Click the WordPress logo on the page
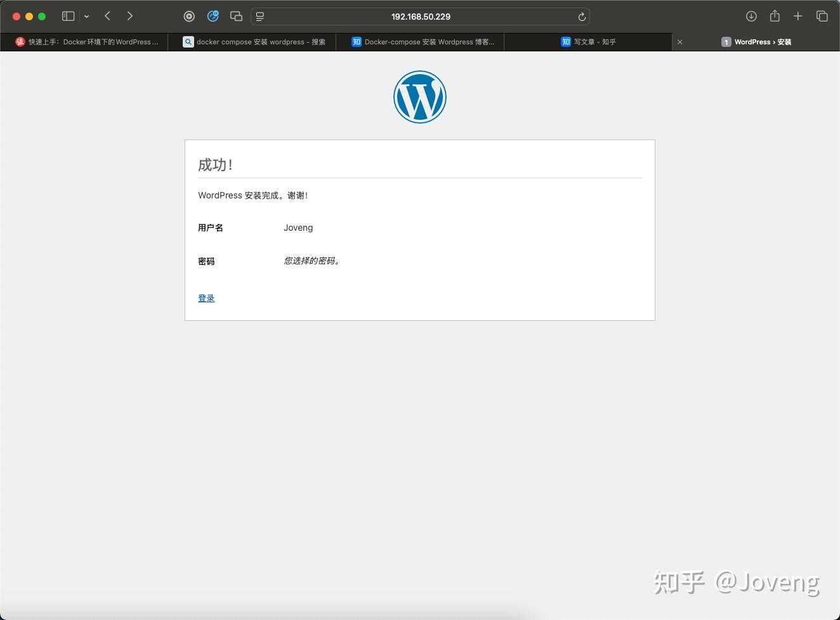The height and width of the screenshot is (620, 840). coord(419,96)
